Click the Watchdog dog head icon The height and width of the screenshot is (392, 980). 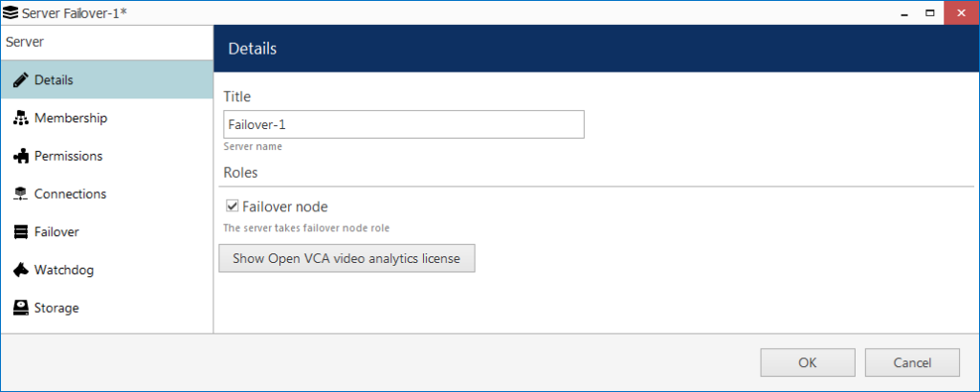[21, 271]
